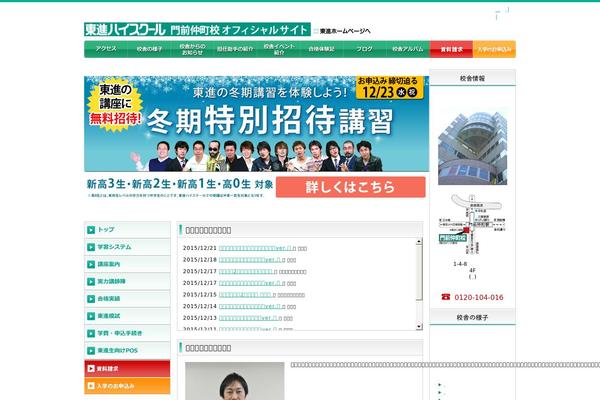600x400 pixels.
Task: Click the phone number 0120-104-016
Action: [x=479, y=297]
